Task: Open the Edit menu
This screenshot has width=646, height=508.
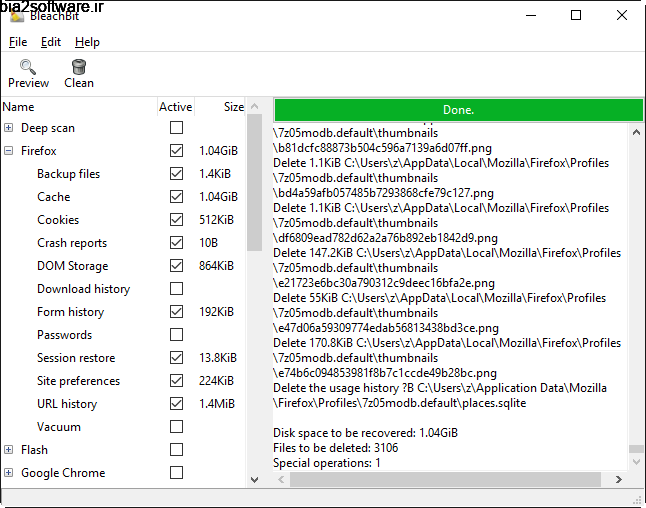Action: click(x=51, y=42)
